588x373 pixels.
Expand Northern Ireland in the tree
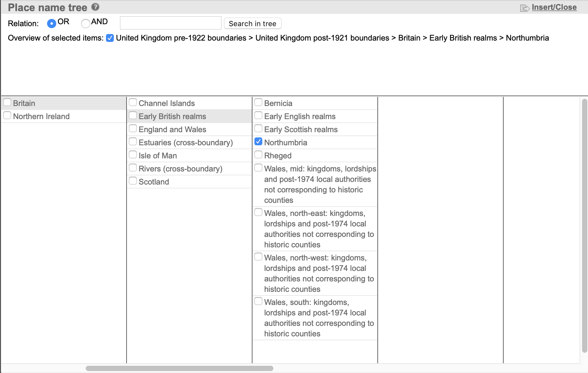coord(41,116)
